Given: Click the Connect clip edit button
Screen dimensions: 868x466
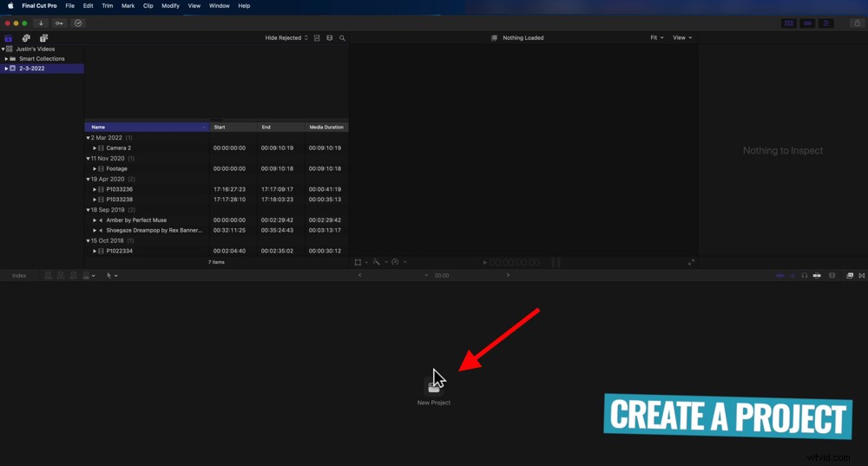Looking at the screenshot, I should pos(48,276).
